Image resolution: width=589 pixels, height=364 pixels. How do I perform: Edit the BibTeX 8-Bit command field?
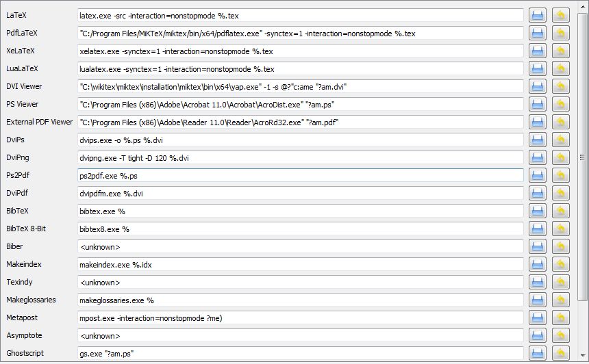click(x=301, y=229)
